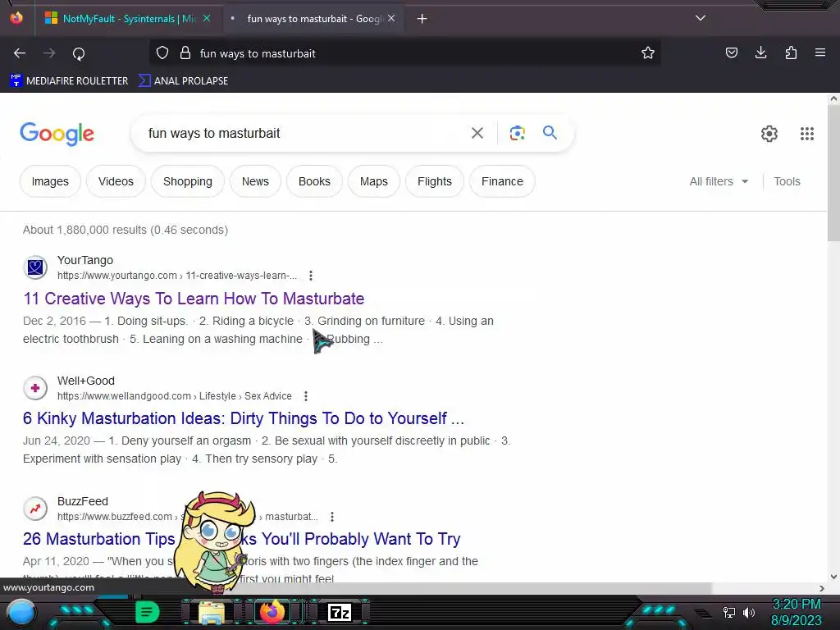
Task: Expand the list all tabs chevron
Action: click(x=701, y=18)
